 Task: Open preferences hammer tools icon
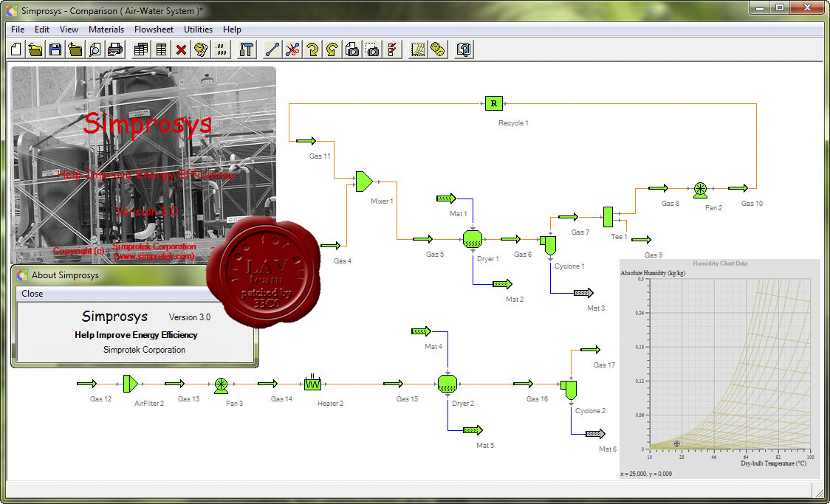246,49
